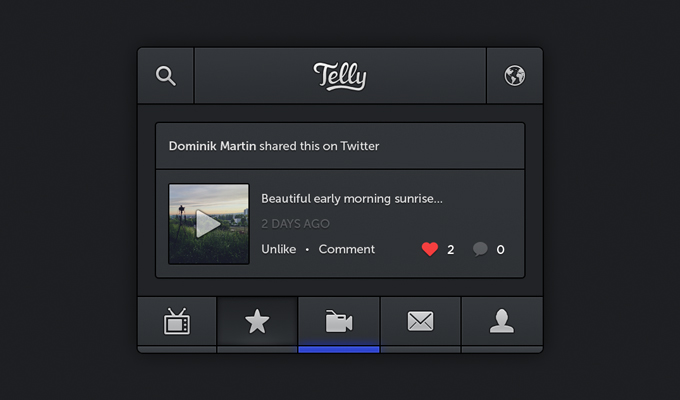Open search with the magnifying glass icon

(166, 76)
